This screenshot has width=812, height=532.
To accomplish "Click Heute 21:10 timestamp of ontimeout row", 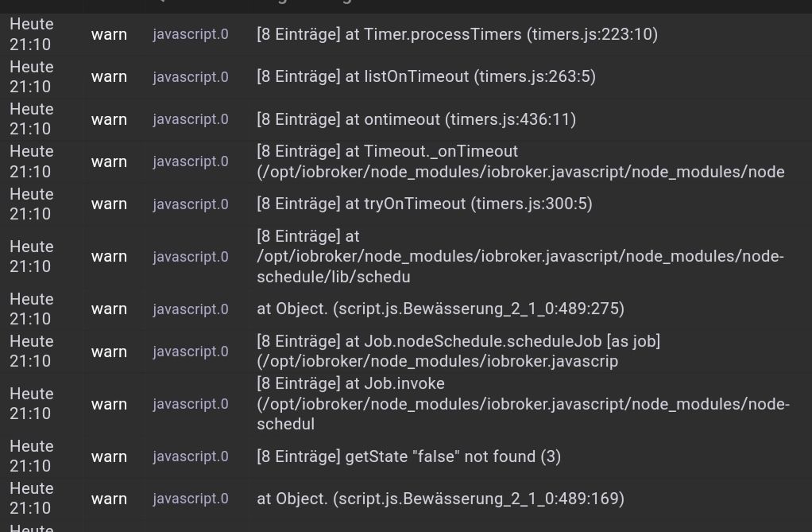I will point(32,119).
